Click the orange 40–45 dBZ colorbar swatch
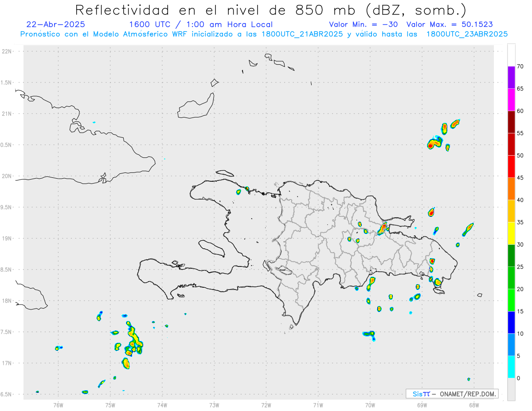Viewport: 532px width, 411px height. click(511, 189)
